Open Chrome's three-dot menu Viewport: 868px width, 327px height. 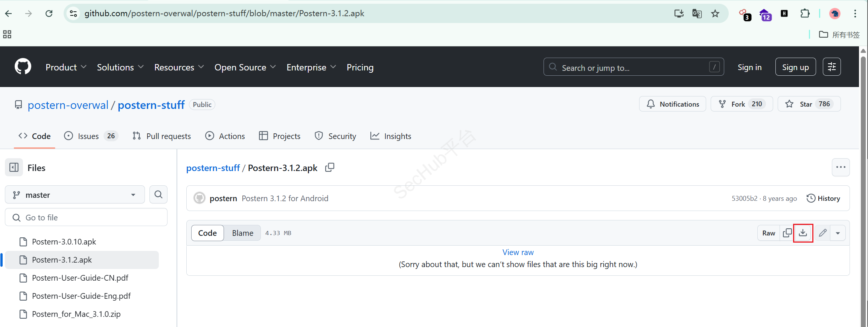[x=855, y=14]
